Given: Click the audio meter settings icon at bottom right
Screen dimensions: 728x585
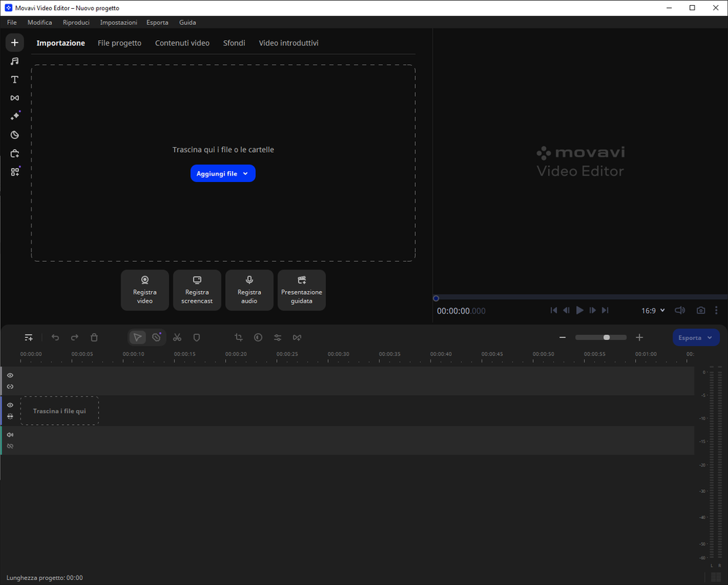Looking at the screenshot, I should click(x=716, y=578).
